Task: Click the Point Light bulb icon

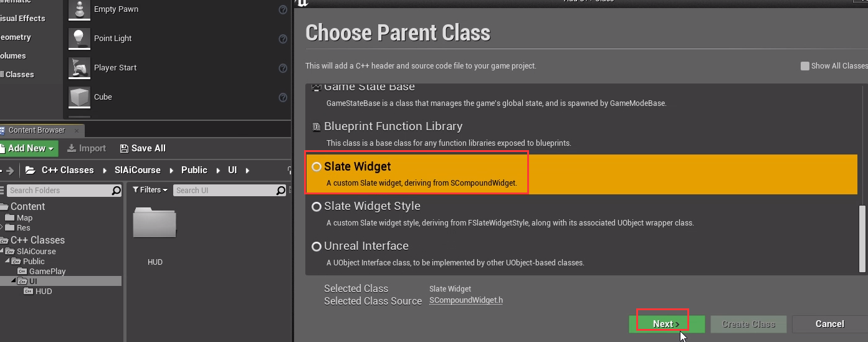Action: [x=79, y=39]
